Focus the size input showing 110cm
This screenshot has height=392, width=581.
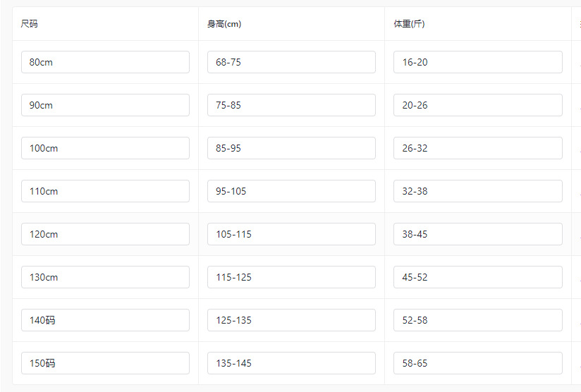tap(105, 191)
